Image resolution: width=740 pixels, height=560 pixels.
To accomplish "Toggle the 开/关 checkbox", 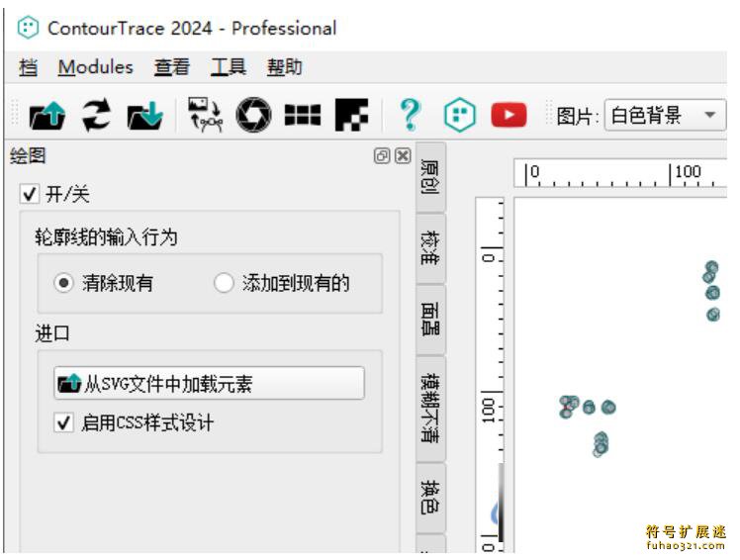I will pyautogui.click(x=30, y=194).
